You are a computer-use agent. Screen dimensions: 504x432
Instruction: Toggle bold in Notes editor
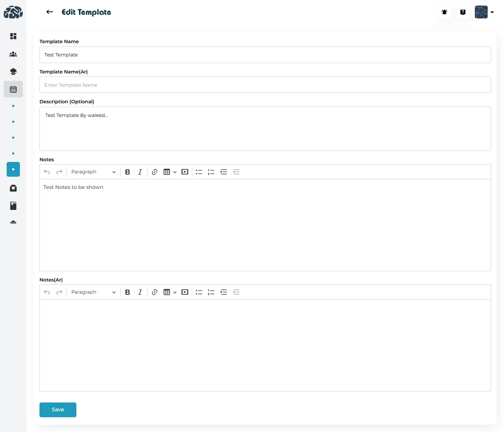coord(128,172)
